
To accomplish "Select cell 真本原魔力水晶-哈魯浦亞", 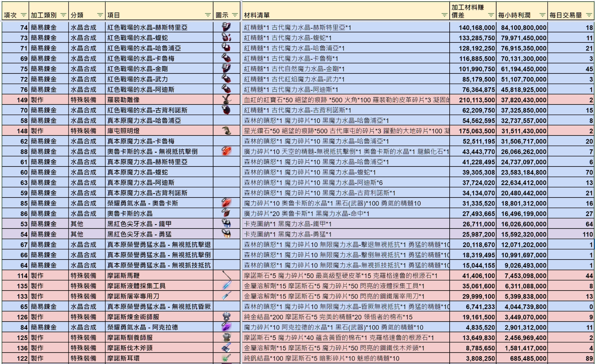I will click(x=159, y=120).
